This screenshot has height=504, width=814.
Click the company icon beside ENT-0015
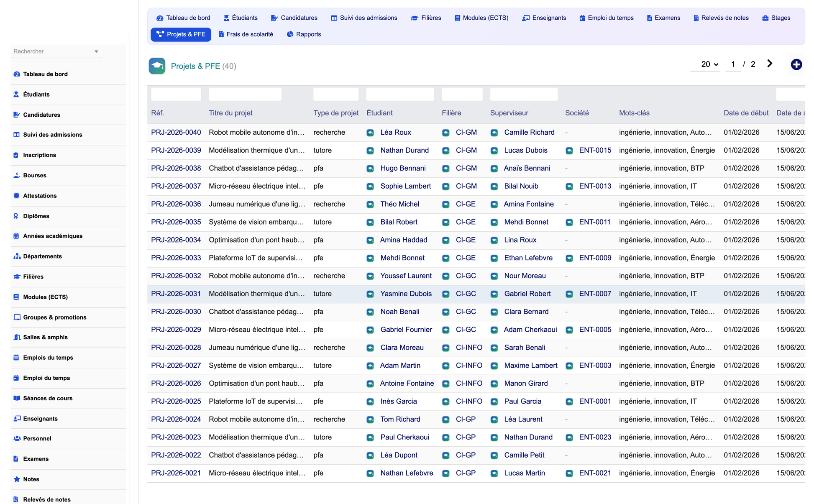click(569, 151)
